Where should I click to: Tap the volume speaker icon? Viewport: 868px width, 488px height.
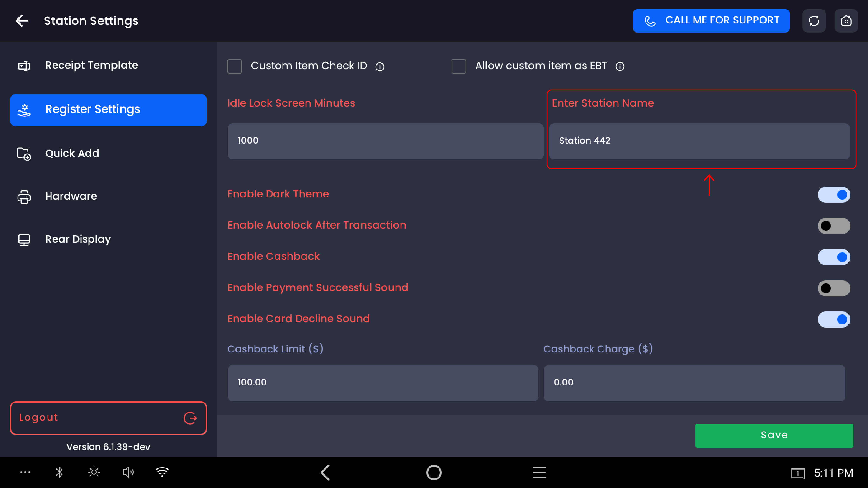128,472
